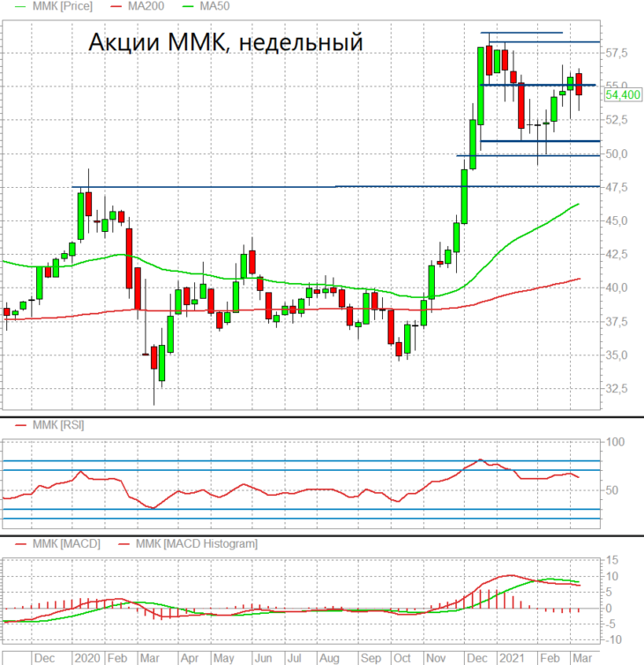This screenshot has width=644, height=665.
Task: Click the Nov label on time axis
Action: 436,658
